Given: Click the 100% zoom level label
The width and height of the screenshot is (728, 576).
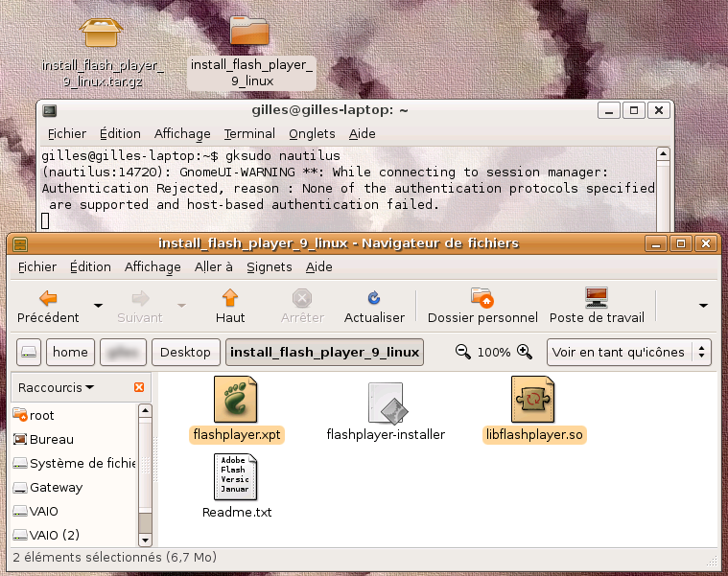Looking at the screenshot, I should click(494, 353).
